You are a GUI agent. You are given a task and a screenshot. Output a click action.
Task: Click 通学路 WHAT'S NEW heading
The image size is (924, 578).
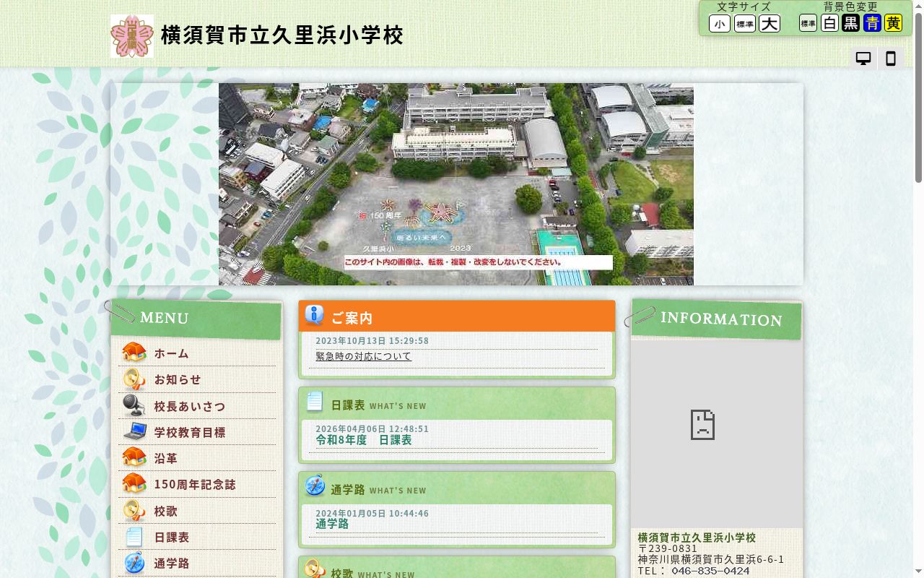coord(378,490)
